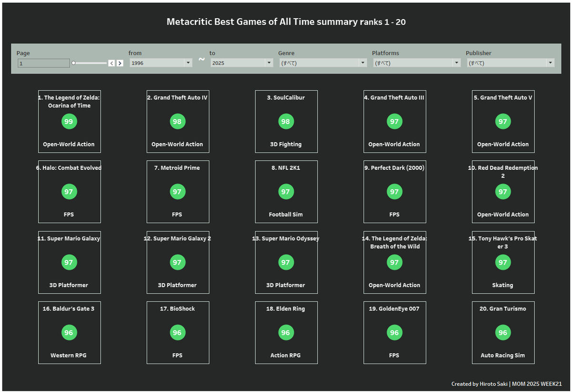This screenshot has height=392, width=572.
Task: Click Gran Turismo's 96 score circle
Action: (x=503, y=332)
